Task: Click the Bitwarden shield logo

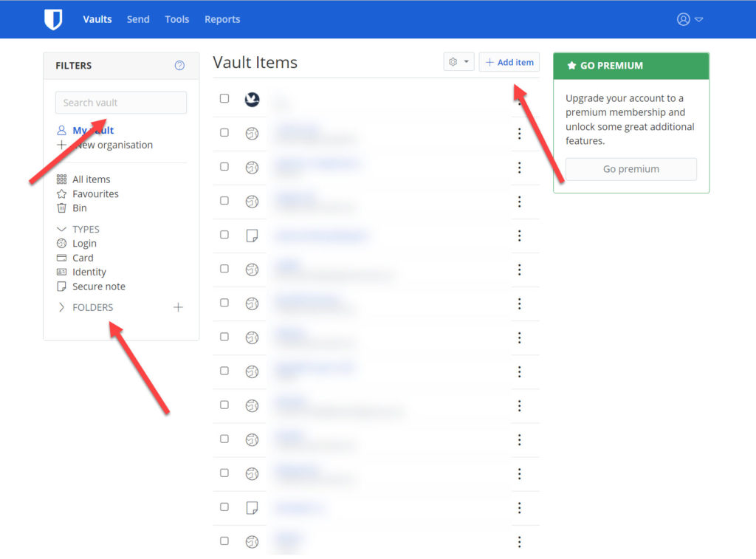Action: [53, 19]
